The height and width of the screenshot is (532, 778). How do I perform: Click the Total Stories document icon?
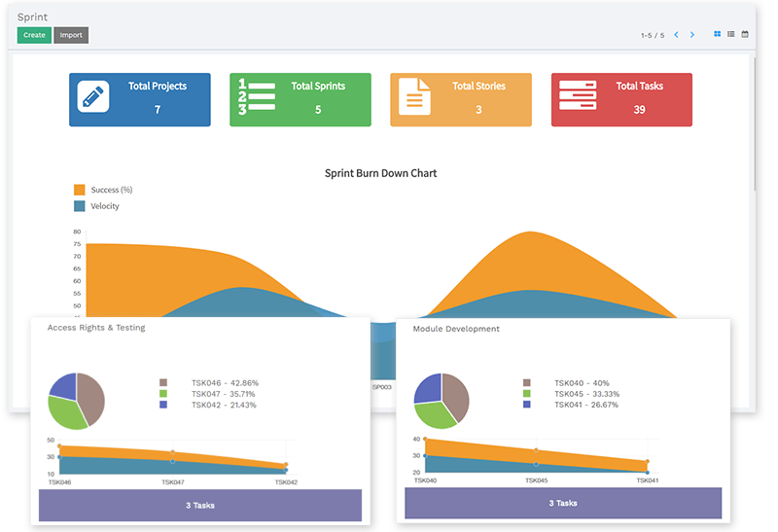(415, 98)
